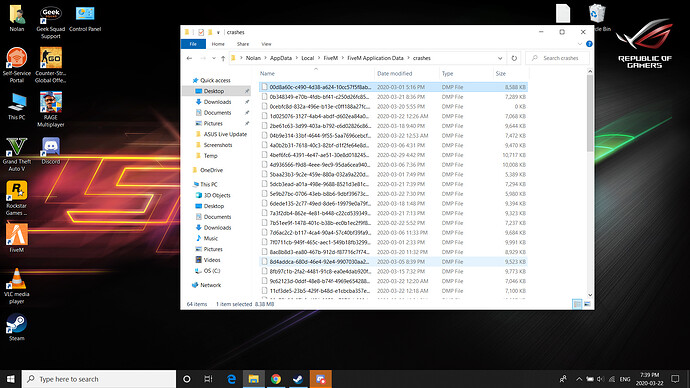690x388 pixels.
Task: Sort files by Size column
Action: click(x=510, y=73)
